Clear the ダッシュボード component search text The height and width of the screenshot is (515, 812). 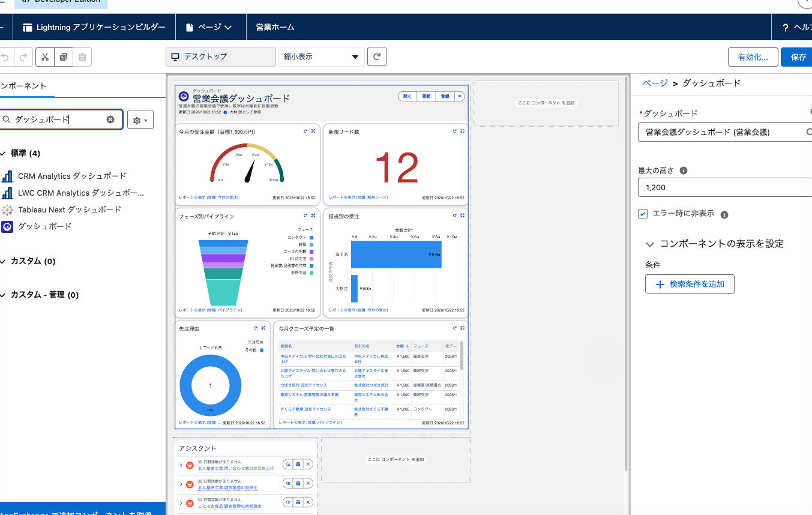[x=110, y=119]
